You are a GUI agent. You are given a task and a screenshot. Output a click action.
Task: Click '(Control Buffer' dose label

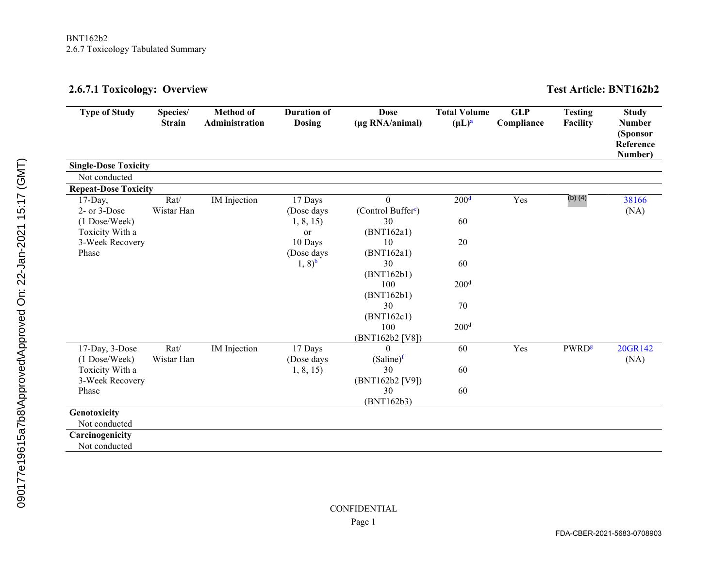point(385,211)
